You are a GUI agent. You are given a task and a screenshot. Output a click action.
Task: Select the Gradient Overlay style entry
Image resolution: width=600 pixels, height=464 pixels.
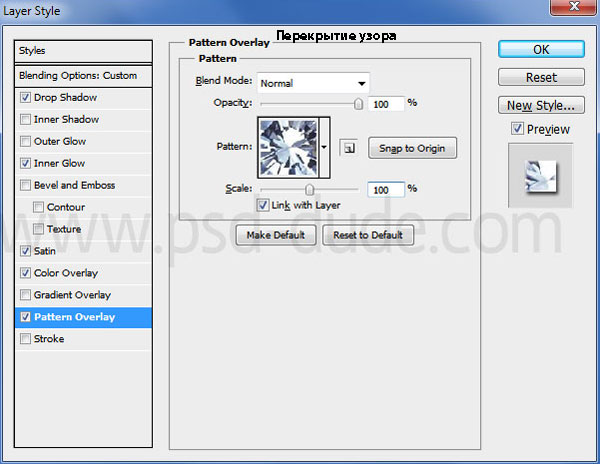coord(72,296)
